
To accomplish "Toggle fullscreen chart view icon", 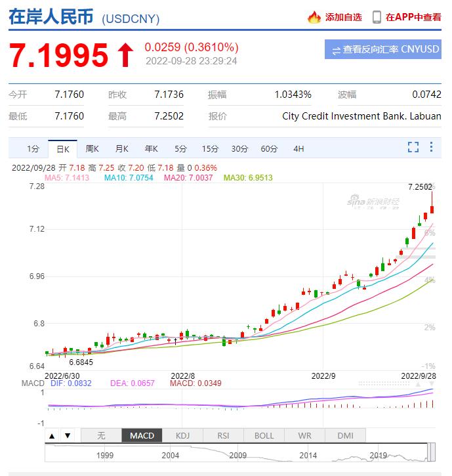I will point(413,147).
